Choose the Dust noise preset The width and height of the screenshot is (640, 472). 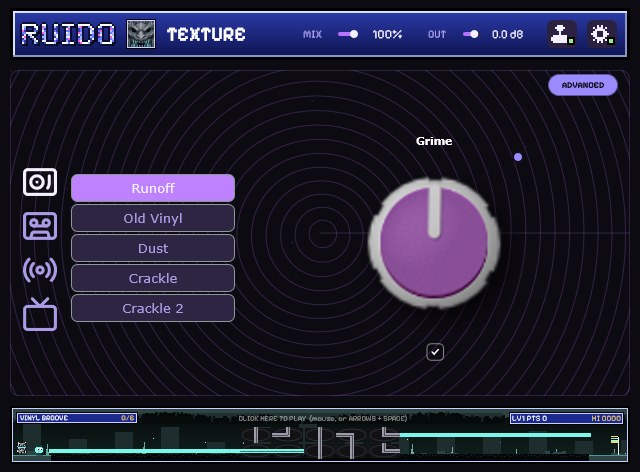pyautogui.click(x=153, y=248)
